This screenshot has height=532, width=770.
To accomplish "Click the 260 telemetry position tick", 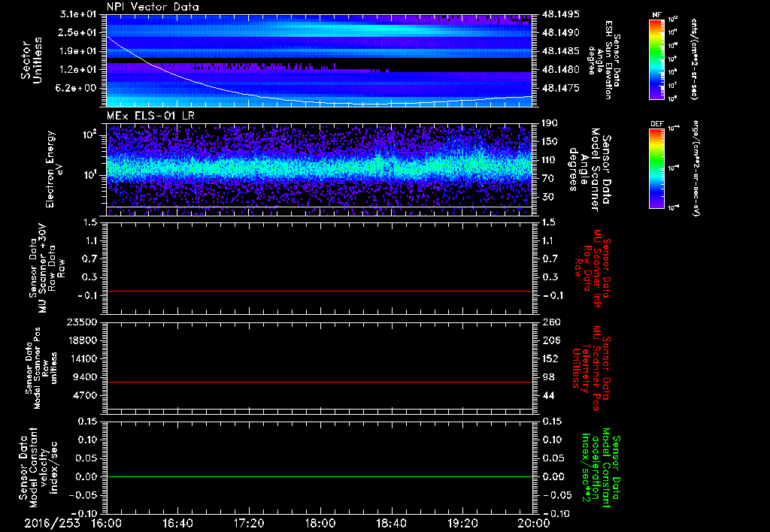I will (551, 322).
